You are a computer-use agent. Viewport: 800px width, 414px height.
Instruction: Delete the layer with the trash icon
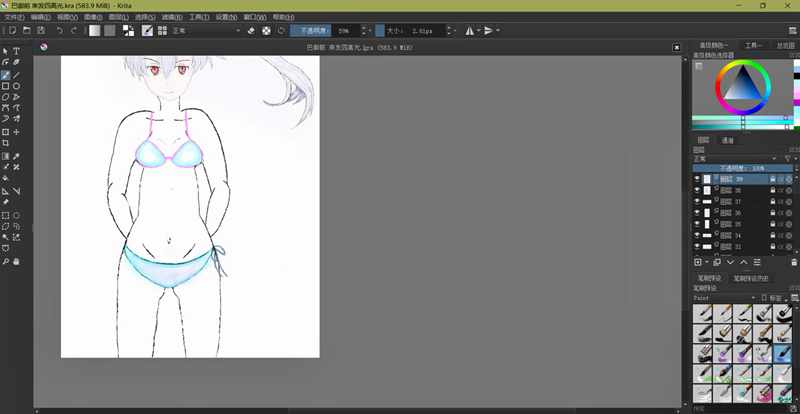coord(793,262)
